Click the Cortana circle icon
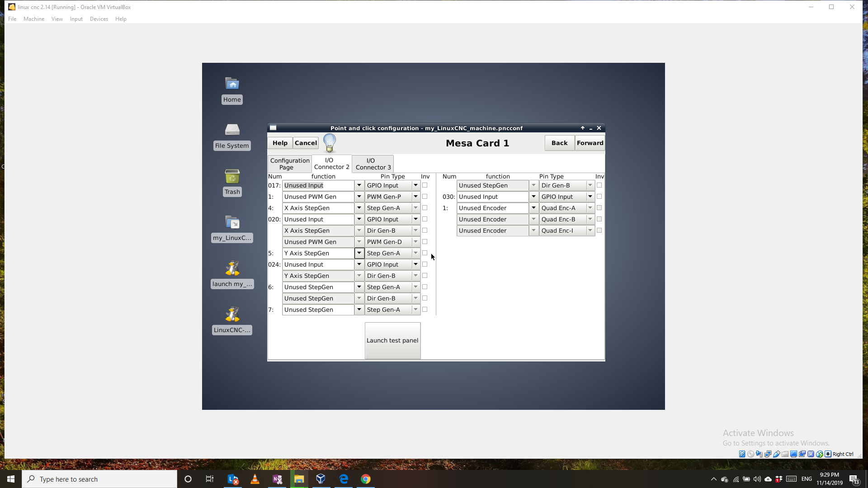 coord(188,479)
